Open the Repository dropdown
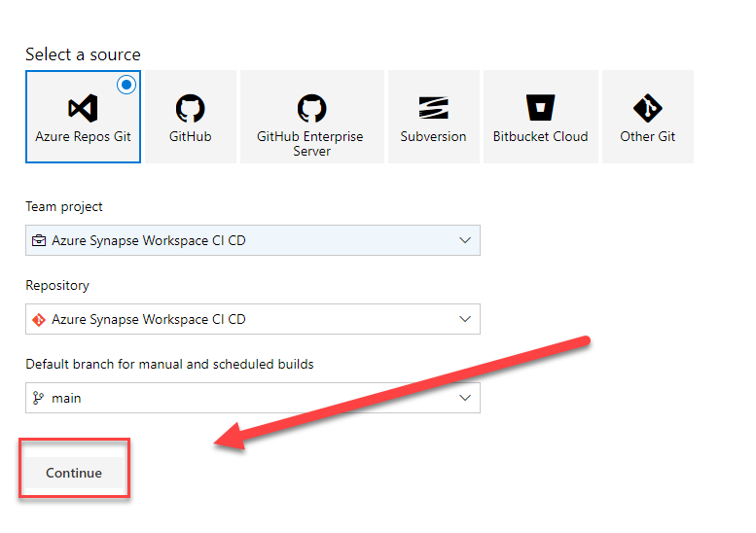 253,319
